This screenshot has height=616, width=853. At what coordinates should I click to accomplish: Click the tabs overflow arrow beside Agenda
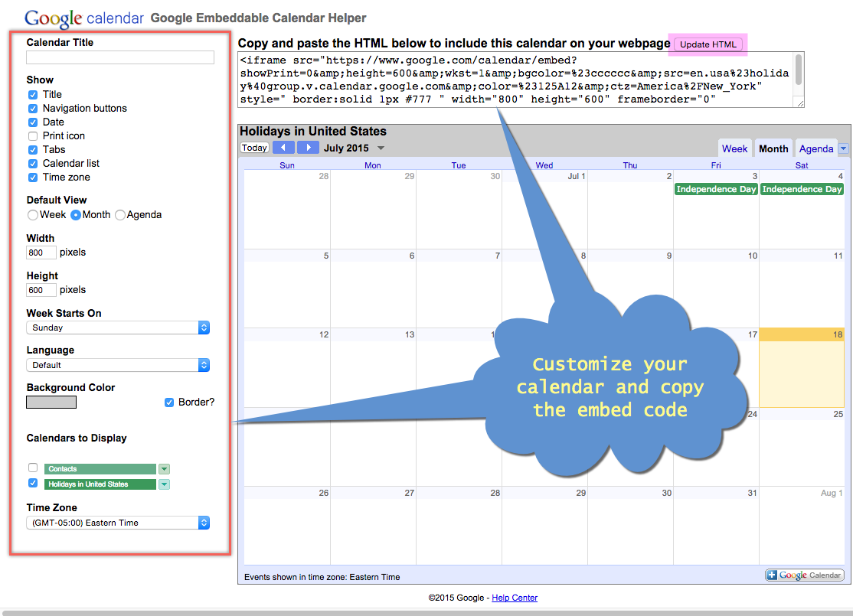[x=843, y=148]
